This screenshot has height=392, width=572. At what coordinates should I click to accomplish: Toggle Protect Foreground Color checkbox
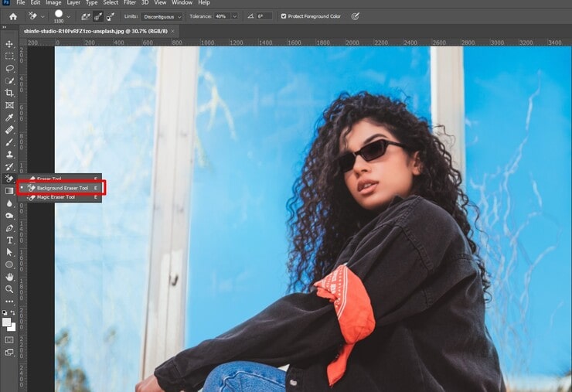(284, 16)
